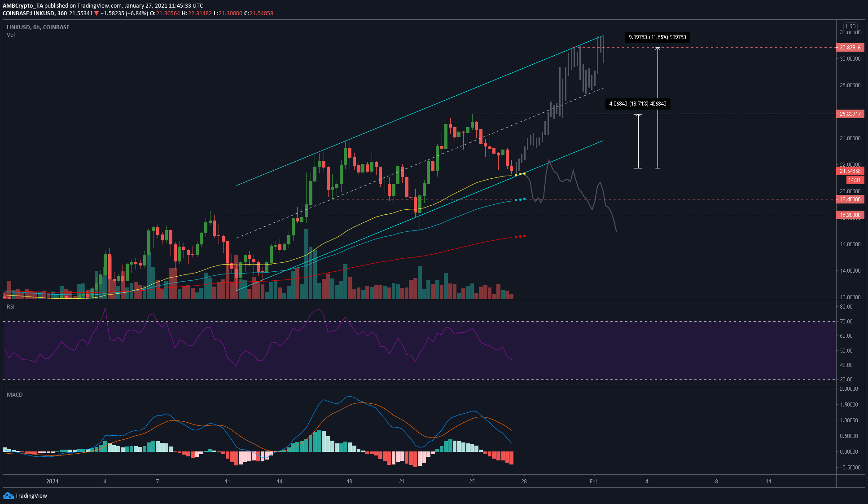Click the MACD 0.00000 scale label

[849, 451]
